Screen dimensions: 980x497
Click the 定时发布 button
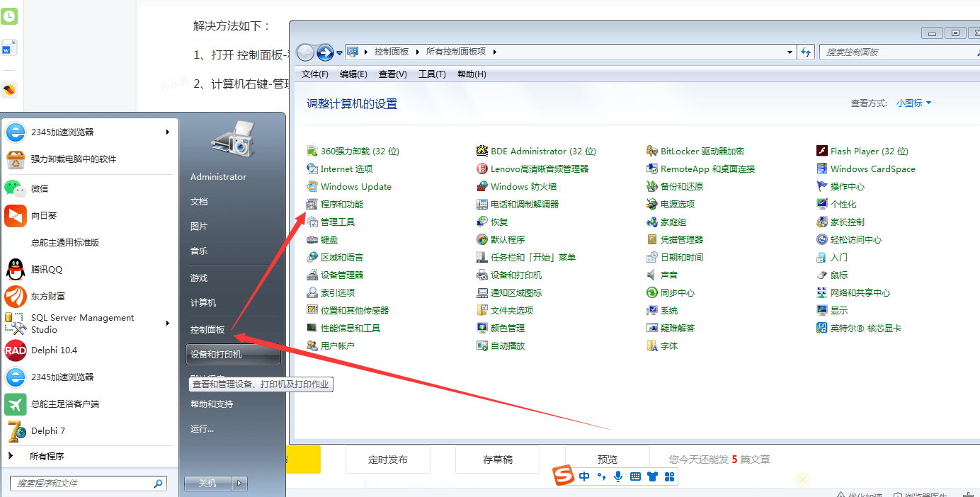click(388, 459)
